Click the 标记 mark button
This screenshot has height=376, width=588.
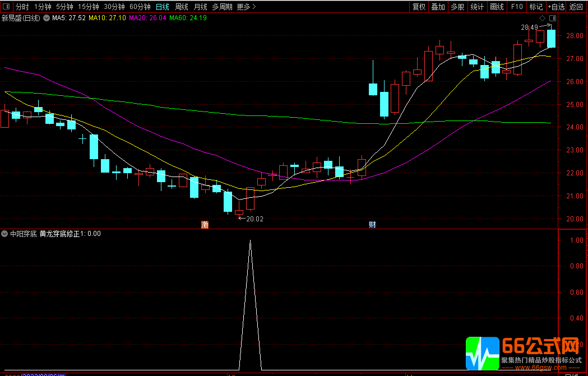click(536, 7)
